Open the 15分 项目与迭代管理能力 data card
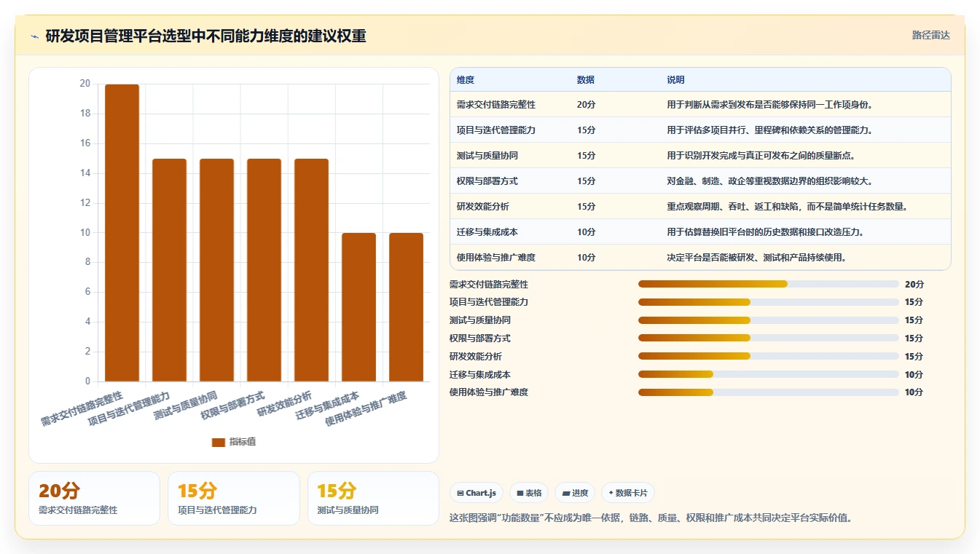Viewport: 980px width, 554px height. (x=234, y=498)
